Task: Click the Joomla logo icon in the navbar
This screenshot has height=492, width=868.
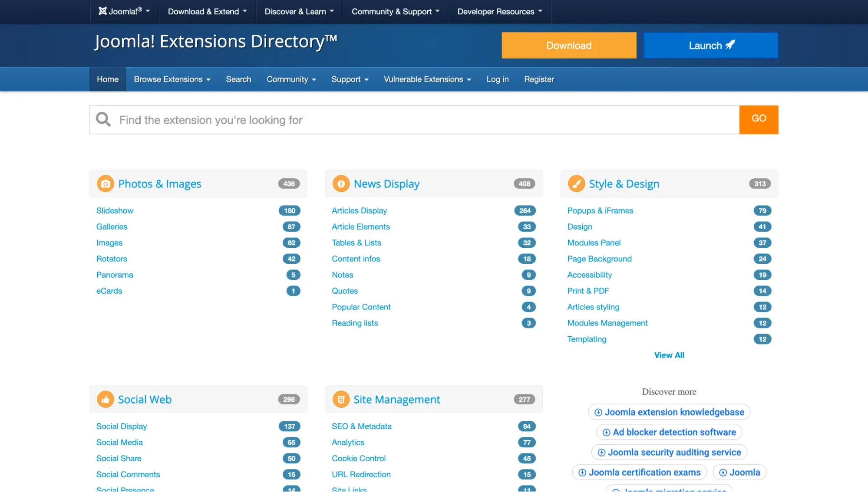Action: point(102,11)
